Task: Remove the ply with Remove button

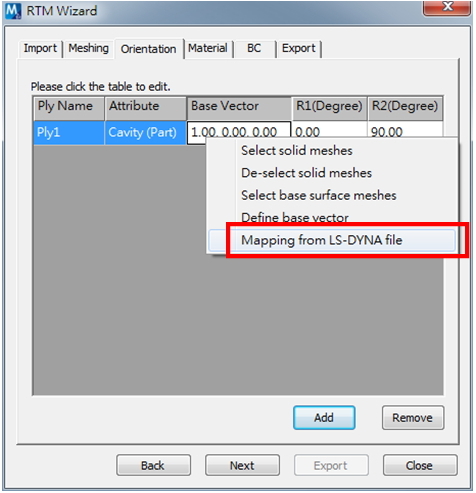Action: 413,418
